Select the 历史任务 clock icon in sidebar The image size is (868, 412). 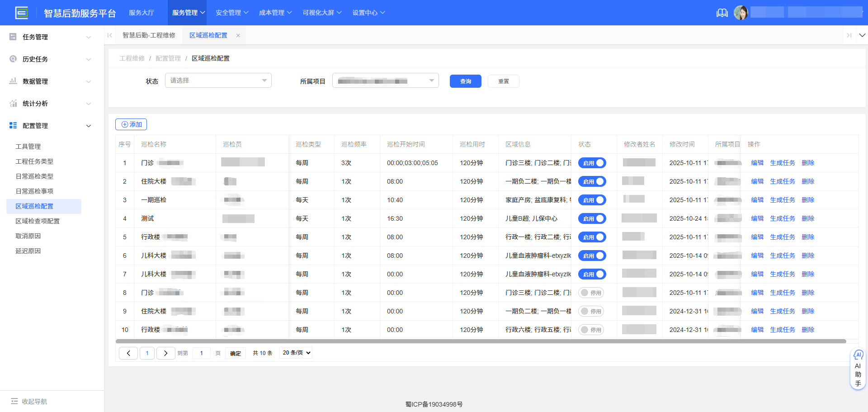click(13, 59)
